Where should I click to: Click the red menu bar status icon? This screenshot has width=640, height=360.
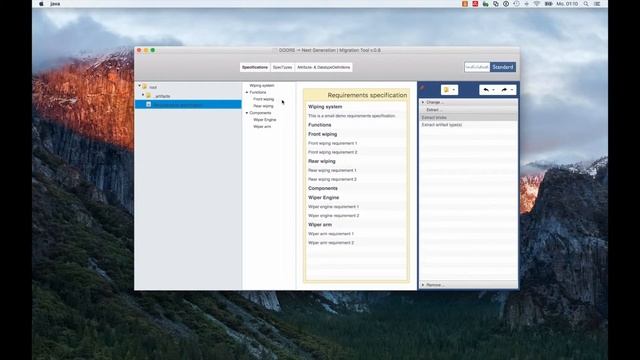[x=475, y=4]
